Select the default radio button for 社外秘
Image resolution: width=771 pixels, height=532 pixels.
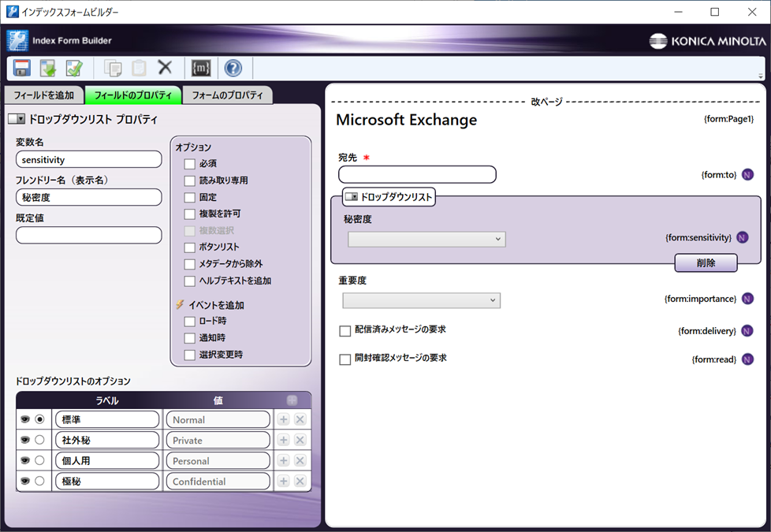click(40, 440)
